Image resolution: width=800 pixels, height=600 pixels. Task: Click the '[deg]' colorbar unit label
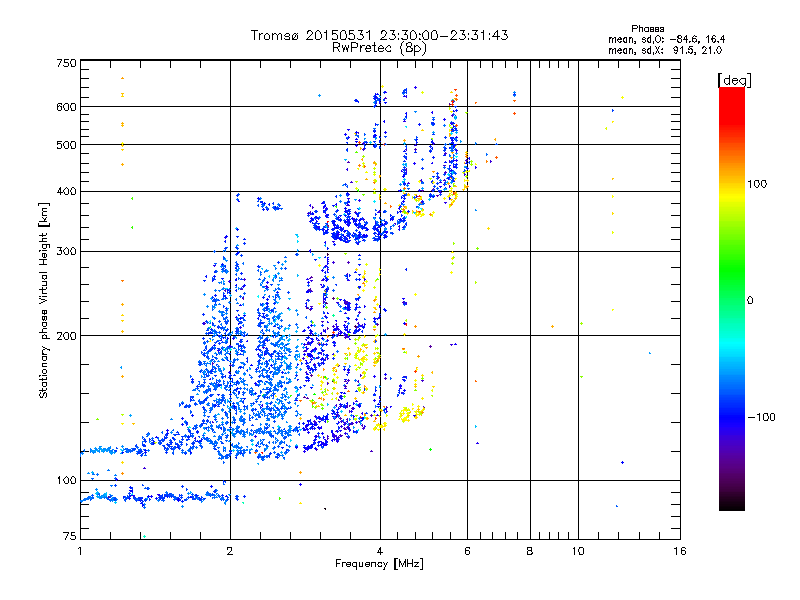pos(734,80)
